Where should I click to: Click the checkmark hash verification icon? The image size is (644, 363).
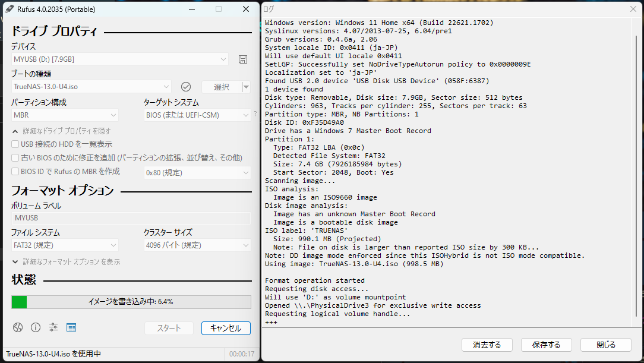185,87
